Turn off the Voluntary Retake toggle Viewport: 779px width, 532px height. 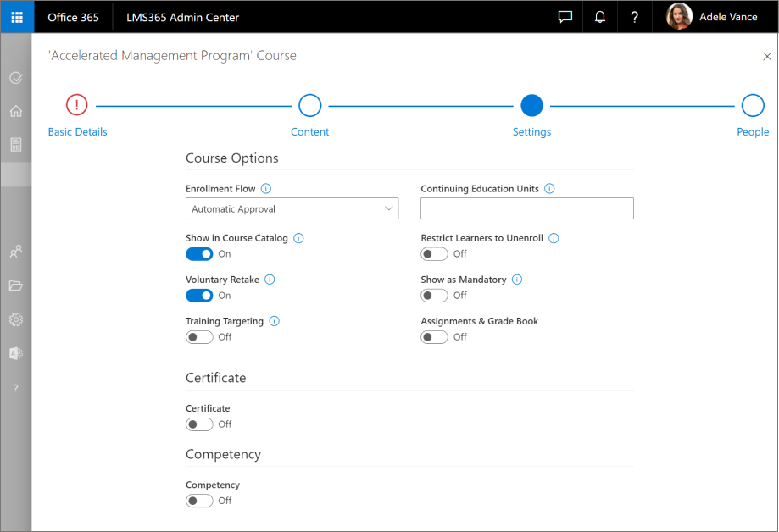[x=199, y=296]
